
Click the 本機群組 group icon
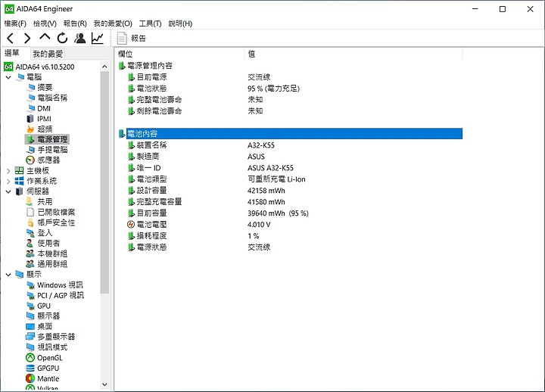coord(30,254)
